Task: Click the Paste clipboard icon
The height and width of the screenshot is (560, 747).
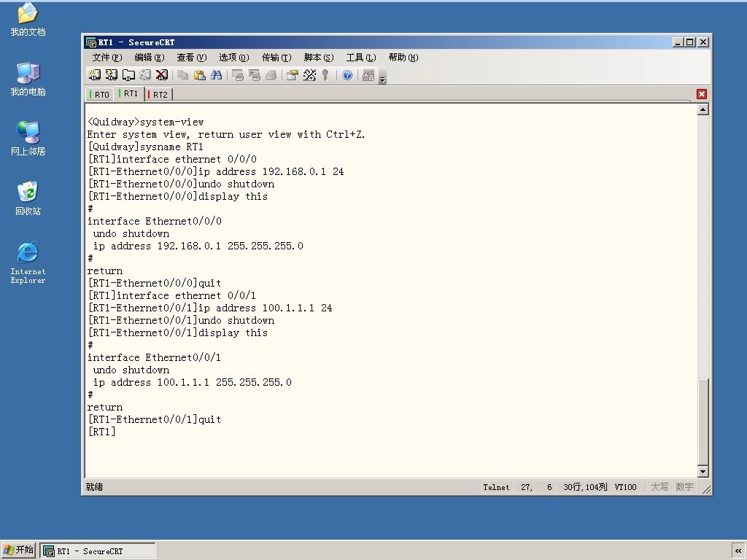Action: pyautogui.click(x=200, y=75)
